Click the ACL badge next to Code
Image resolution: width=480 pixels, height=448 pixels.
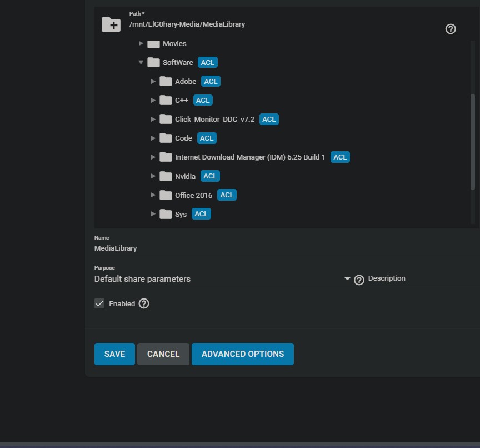coord(207,138)
